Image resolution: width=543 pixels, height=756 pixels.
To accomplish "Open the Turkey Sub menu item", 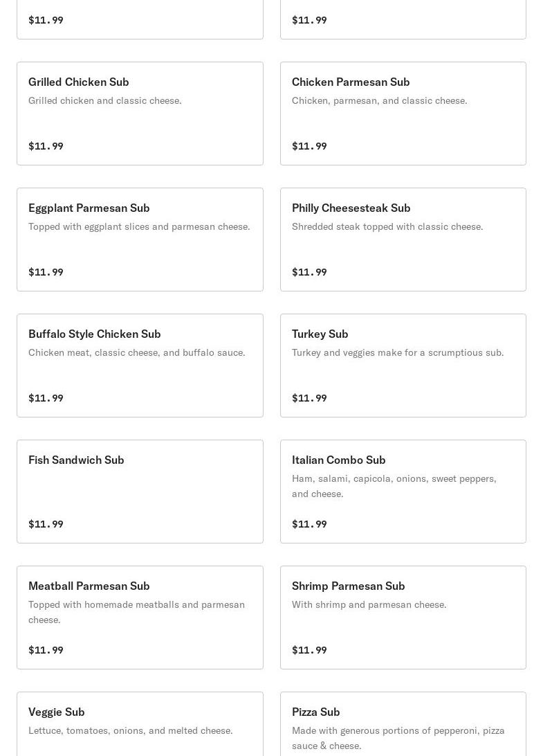I will (x=403, y=366).
